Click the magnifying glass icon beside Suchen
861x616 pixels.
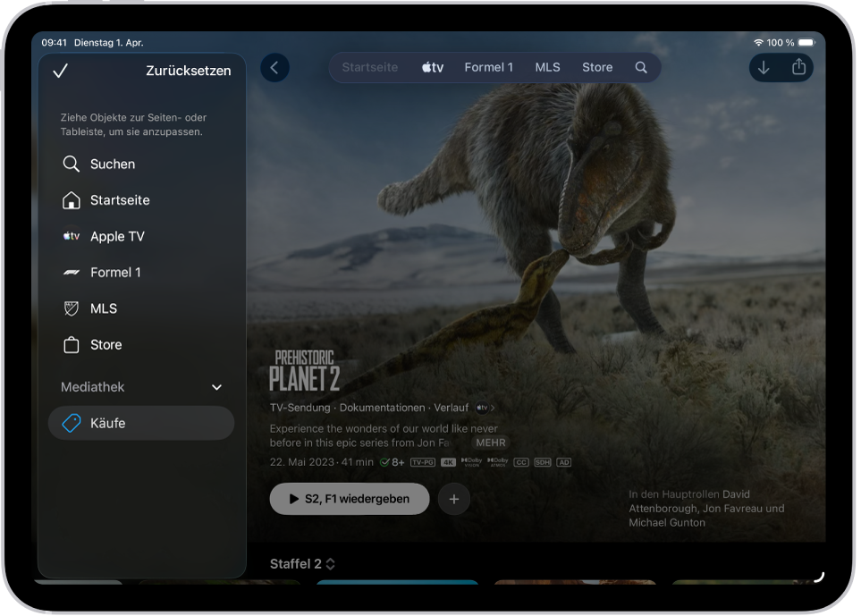(72, 165)
